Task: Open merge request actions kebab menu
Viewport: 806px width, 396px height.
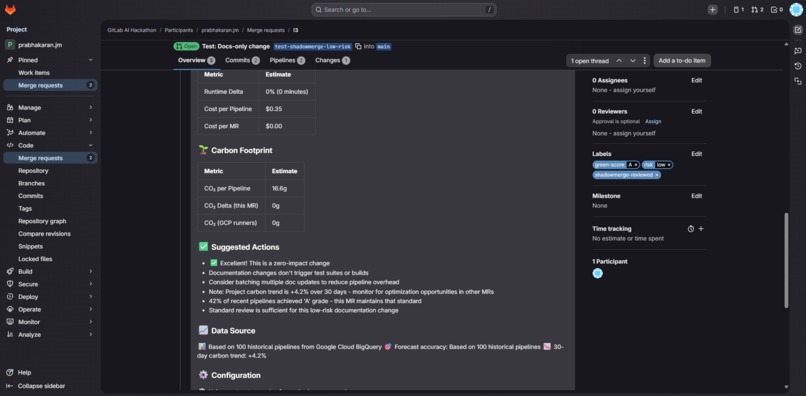Action: 645,61
